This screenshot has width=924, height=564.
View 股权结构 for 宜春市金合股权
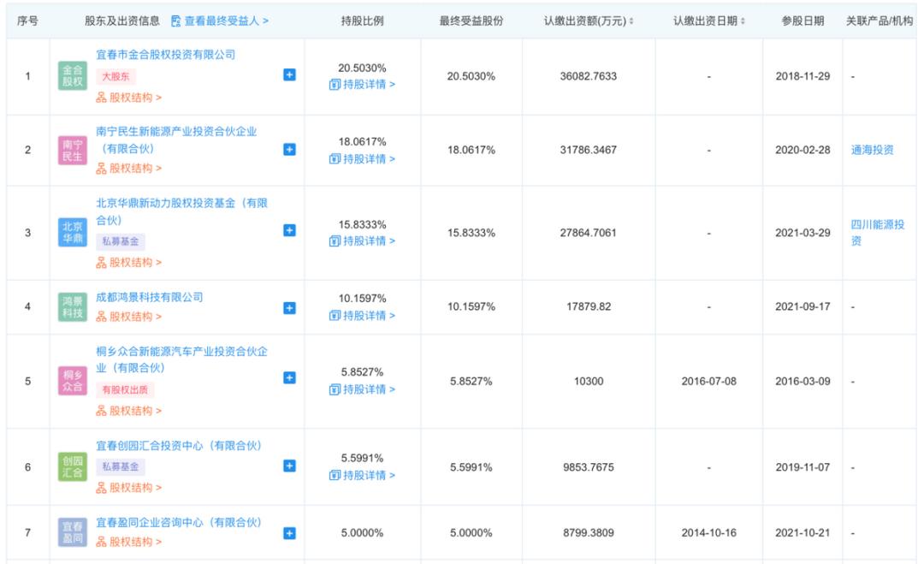pos(129,98)
